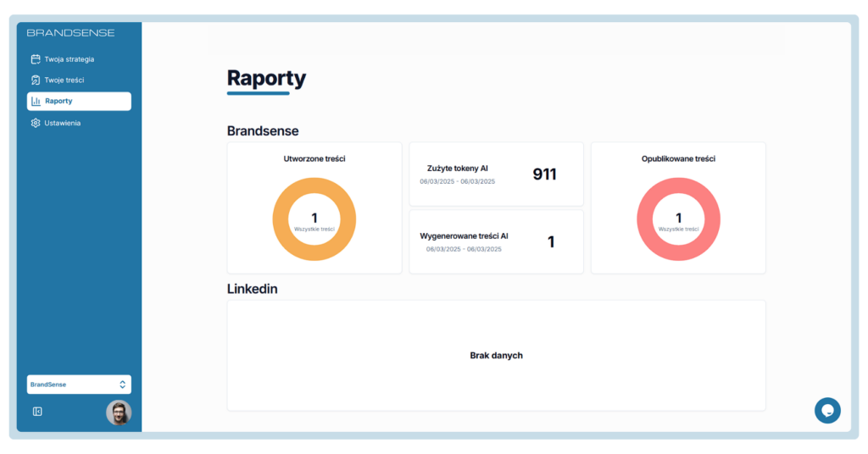
Task: Click the Ustawienia gear icon
Action: tap(36, 123)
